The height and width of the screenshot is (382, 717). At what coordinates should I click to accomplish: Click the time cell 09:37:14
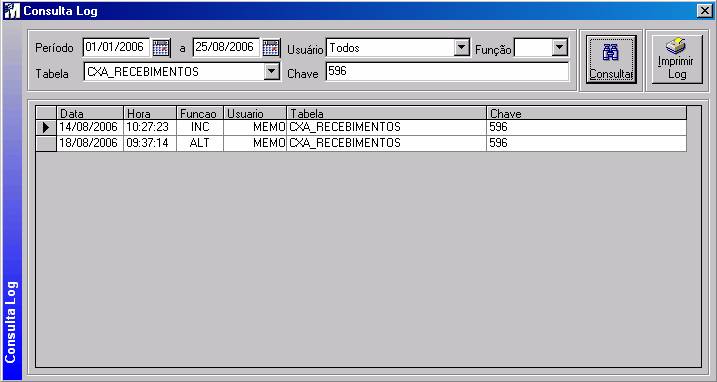(x=150, y=143)
